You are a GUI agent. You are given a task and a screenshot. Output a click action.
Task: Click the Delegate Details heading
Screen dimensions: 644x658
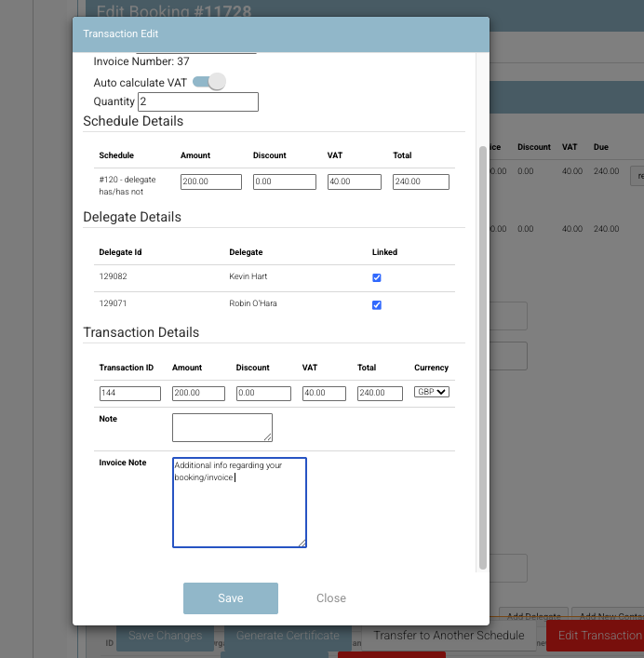point(132,217)
